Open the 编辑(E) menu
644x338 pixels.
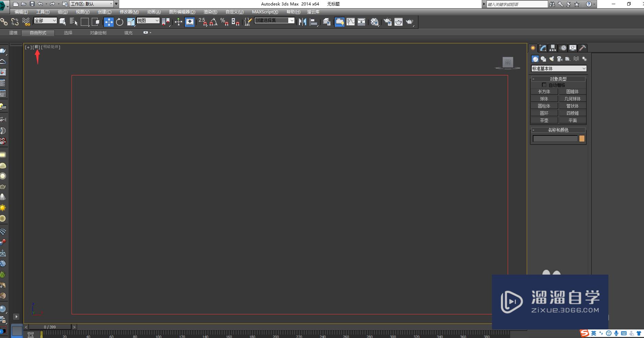(x=21, y=12)
